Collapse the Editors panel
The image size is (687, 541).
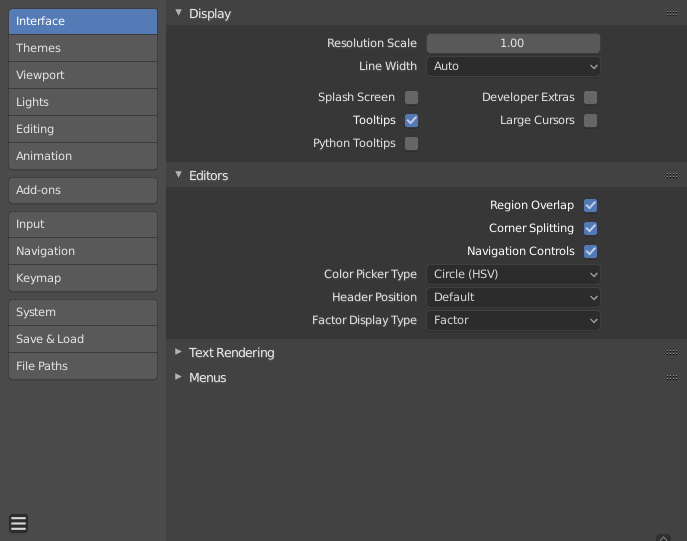[x=178, y=175]
